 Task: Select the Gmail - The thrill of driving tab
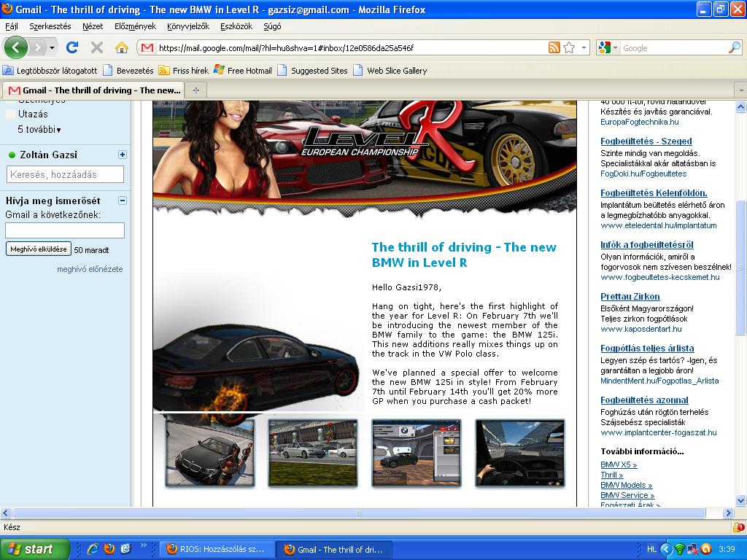coord(94,90)
